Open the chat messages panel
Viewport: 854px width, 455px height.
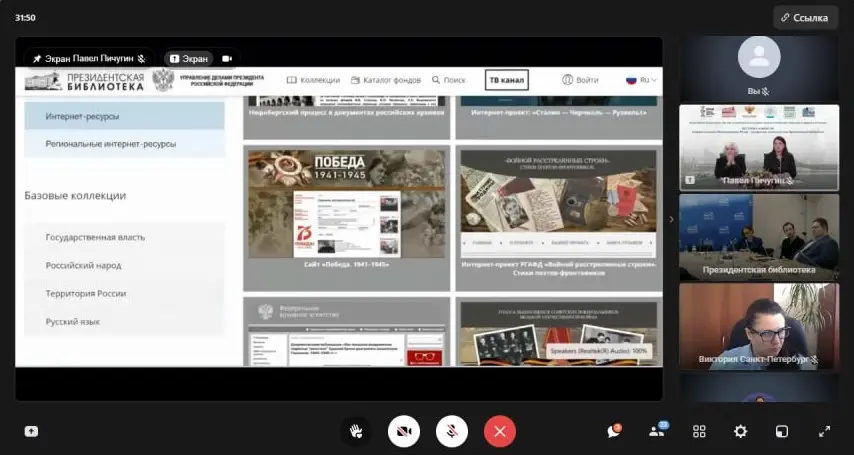pos(614,431)
